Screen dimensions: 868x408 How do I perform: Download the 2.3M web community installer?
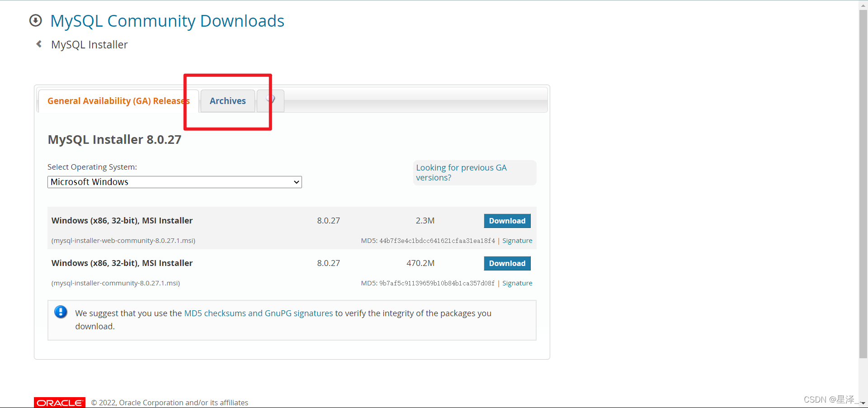pyautogui.click(x=507, y=221)
